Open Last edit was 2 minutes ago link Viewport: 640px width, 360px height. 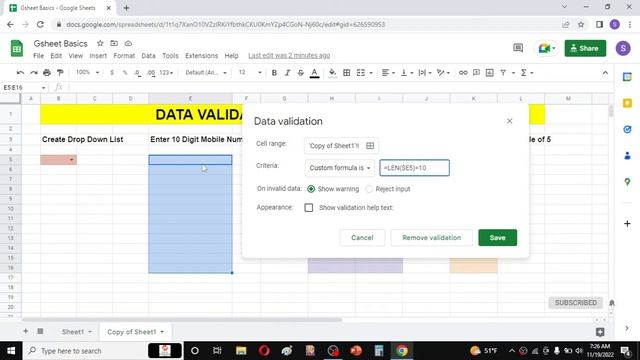[x=289, y=56]
